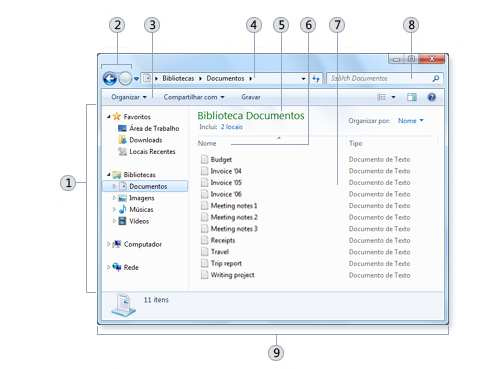Screen dimensions: 496x369
Task: Expand the Vídeos library arrow
Action: point(114,221)
